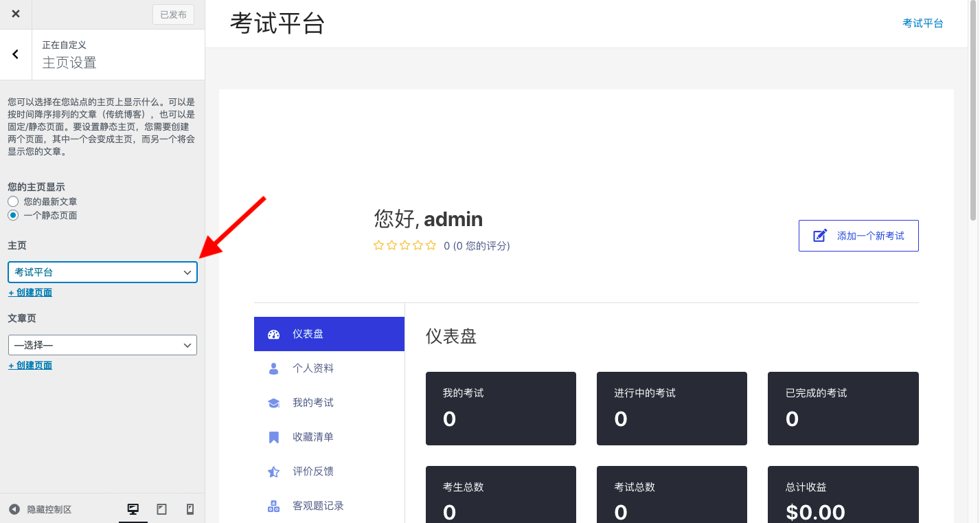Click the first rating star under admin
This screenshot has width=980, height=523.
(378, 245)
